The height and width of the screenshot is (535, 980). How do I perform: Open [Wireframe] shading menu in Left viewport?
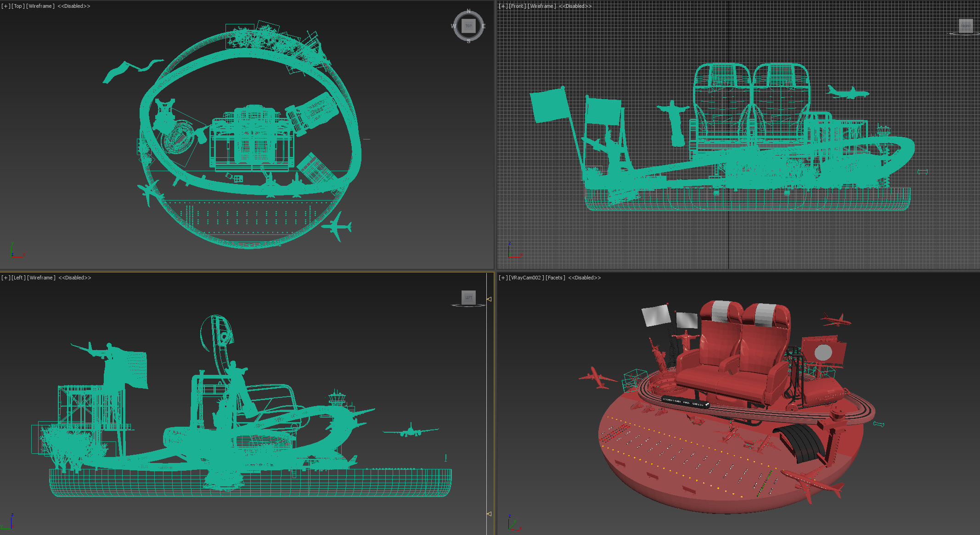coord(41,278)
